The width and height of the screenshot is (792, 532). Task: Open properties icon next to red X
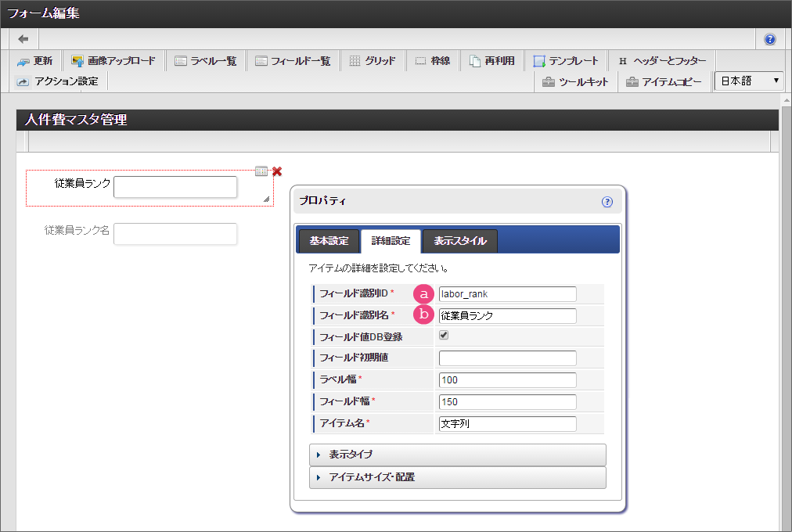[261, 171]
